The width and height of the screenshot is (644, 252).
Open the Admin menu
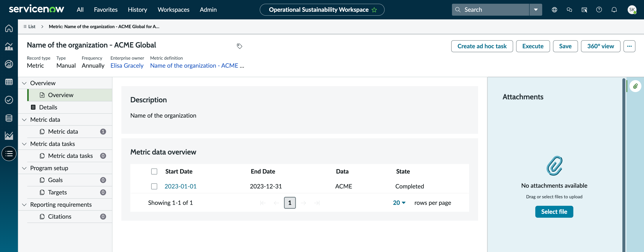(x=208, y=10)
